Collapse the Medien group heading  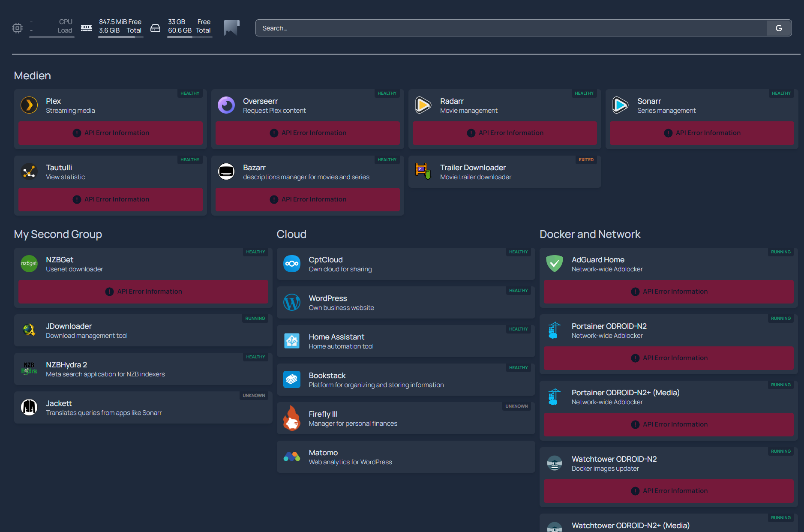pyautogui.click(x=33, y=75)
